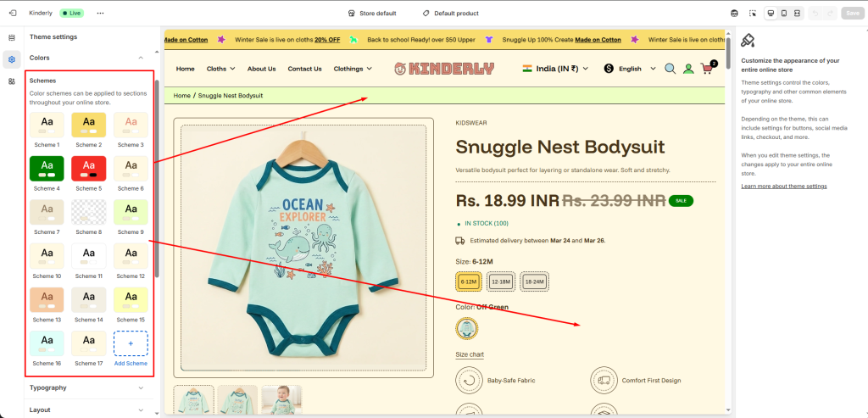This screenshot has height=418, width=868.
Task: Select the 18-24M size option
Action: [x=535, y=282]
